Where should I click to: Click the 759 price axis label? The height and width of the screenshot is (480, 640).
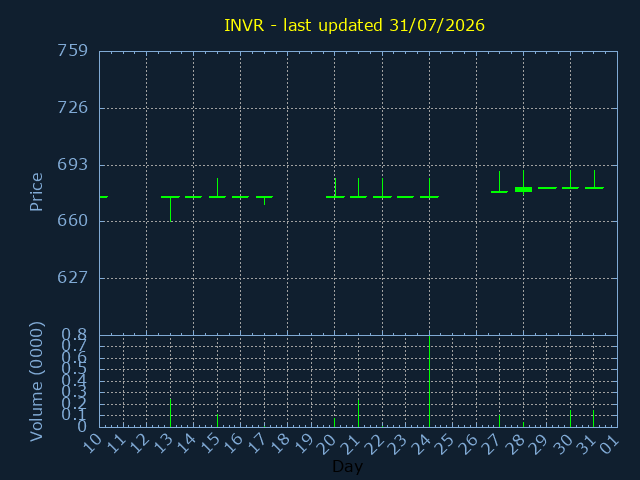coord(72,51)
